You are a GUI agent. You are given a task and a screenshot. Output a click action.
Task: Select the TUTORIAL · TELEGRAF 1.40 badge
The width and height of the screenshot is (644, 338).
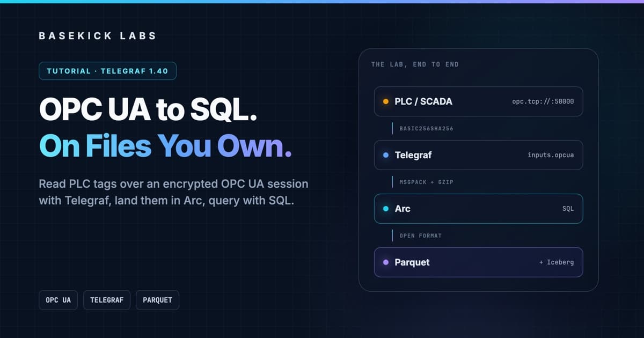107,71
